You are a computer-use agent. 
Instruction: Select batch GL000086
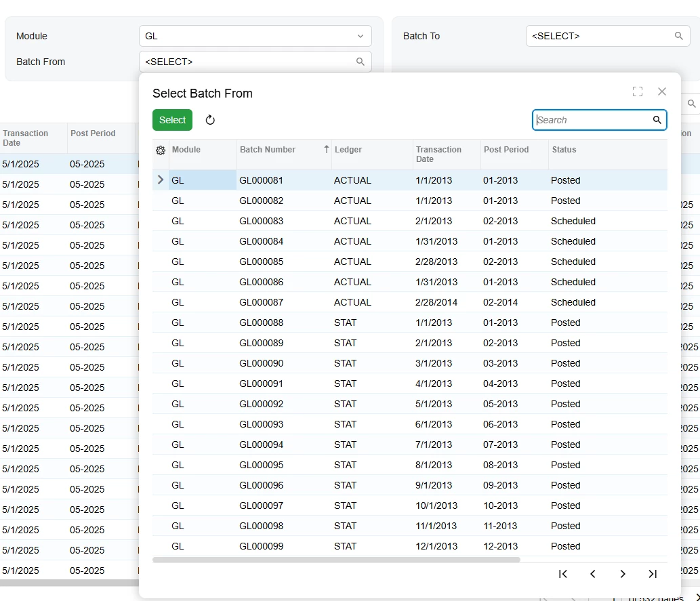pos(410,282)
